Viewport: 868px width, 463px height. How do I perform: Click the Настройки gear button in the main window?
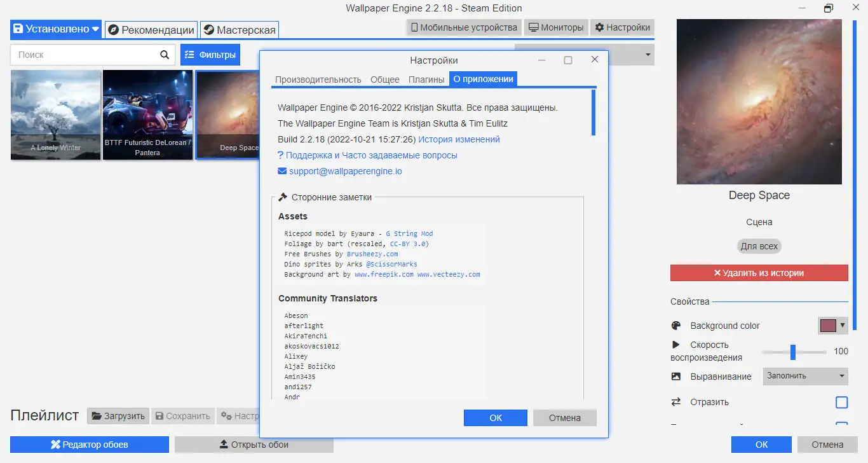tap(622, 27)
